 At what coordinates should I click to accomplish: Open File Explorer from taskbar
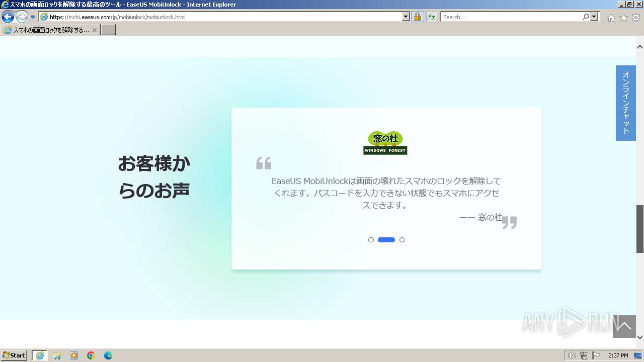point(57,355)
